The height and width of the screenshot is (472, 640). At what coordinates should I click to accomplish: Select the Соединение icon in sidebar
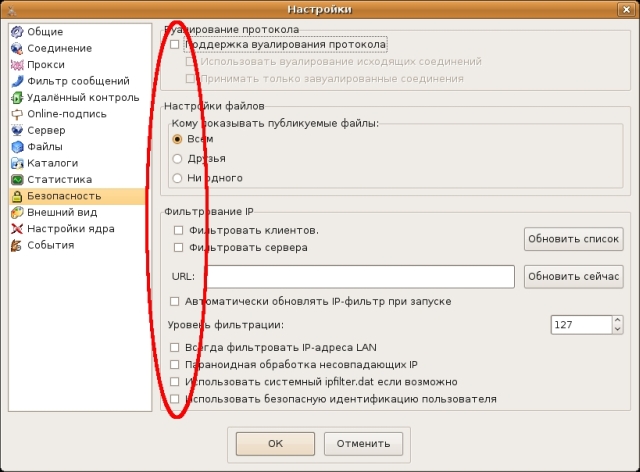tap(17, 48)
